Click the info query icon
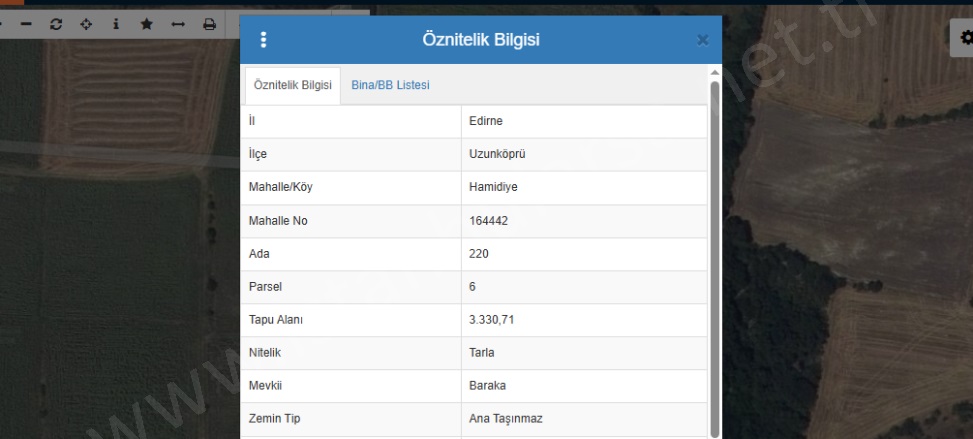The width and height of the screenshot is (973, 439). [116, 24]
